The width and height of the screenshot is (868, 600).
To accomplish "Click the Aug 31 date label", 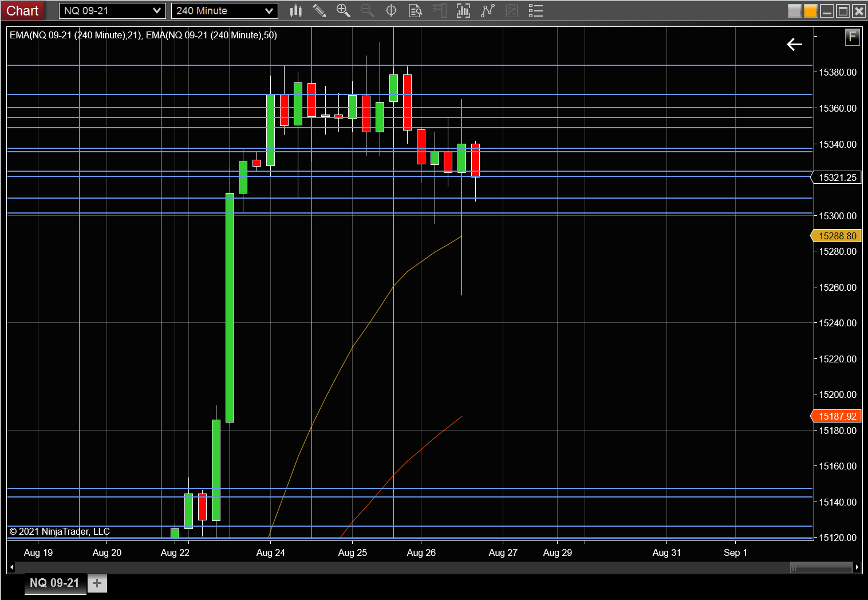I will click(x=667, y=552).
